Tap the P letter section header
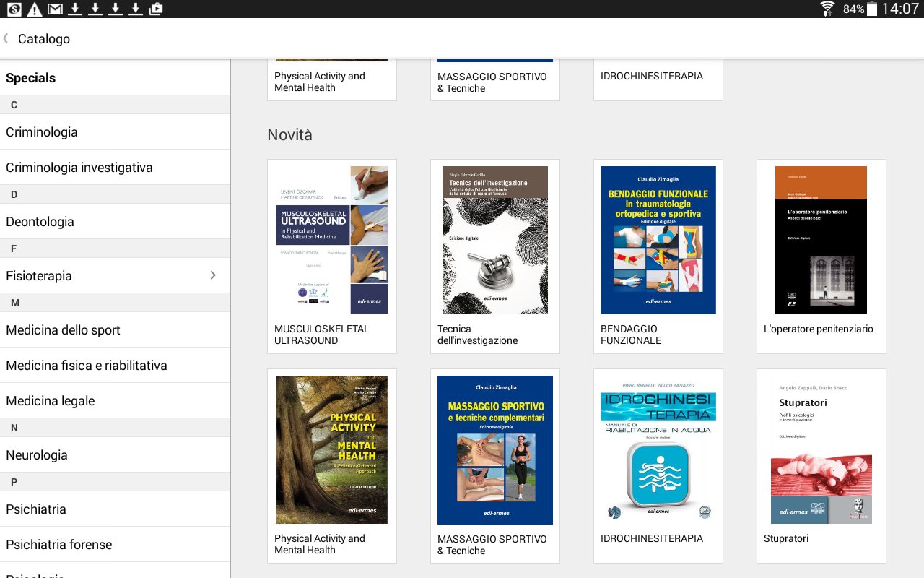924x578 pixels. click(115, 481)
